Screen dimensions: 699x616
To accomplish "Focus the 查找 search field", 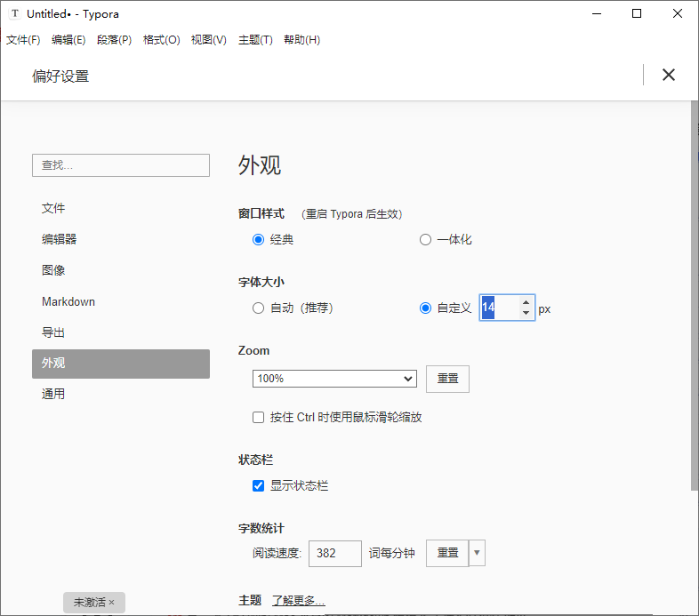I will pyautogui.click(x=121, y=165).
